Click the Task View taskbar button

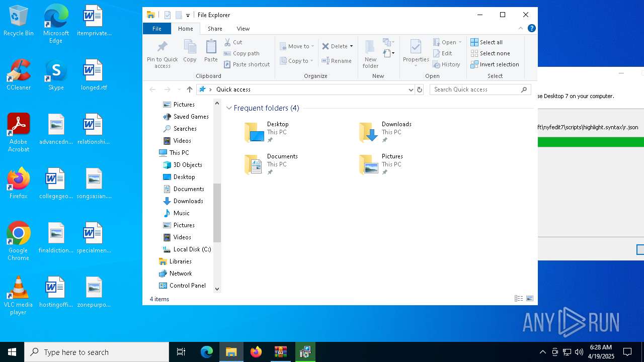click(181, 352)
